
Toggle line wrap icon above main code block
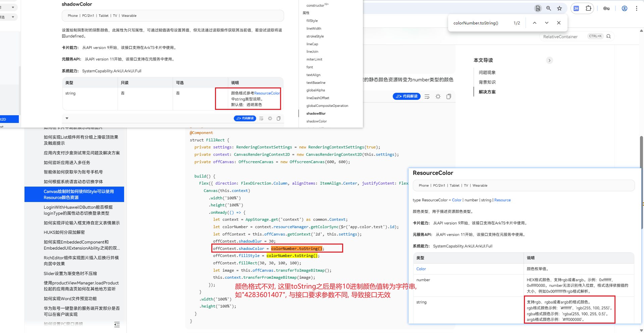pyautogui.click(x=427, y=96)
